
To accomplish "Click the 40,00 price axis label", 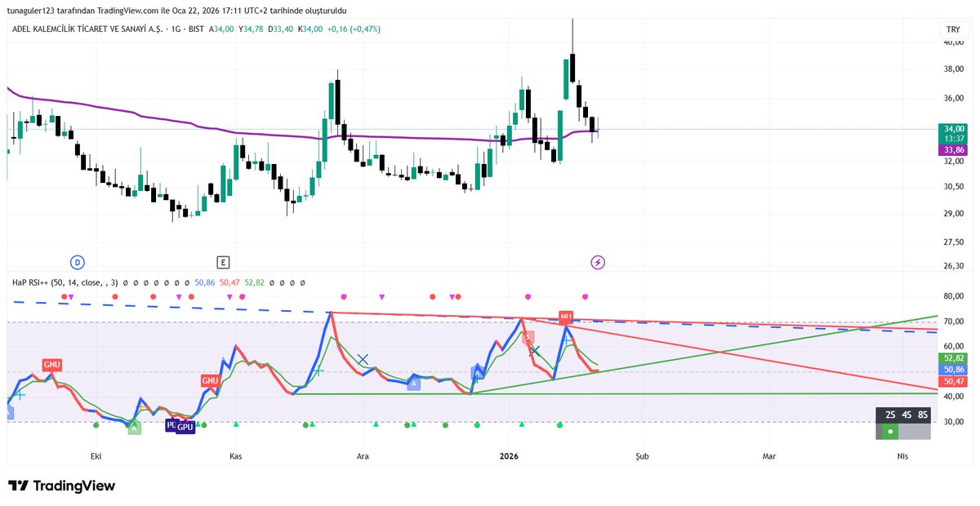I will 954,43.
